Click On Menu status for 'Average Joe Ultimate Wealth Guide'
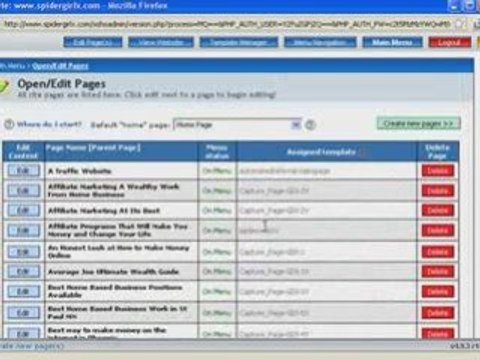 tap(217, 272)
